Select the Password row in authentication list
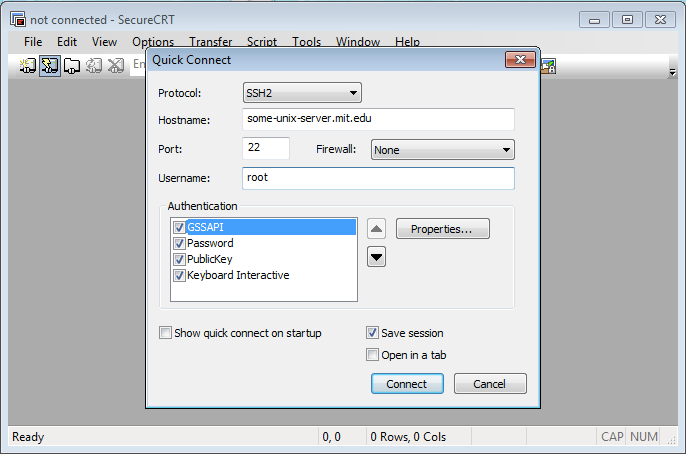This screenshot has height=454, width=686. pyautogui.click(x=264, y=243)
